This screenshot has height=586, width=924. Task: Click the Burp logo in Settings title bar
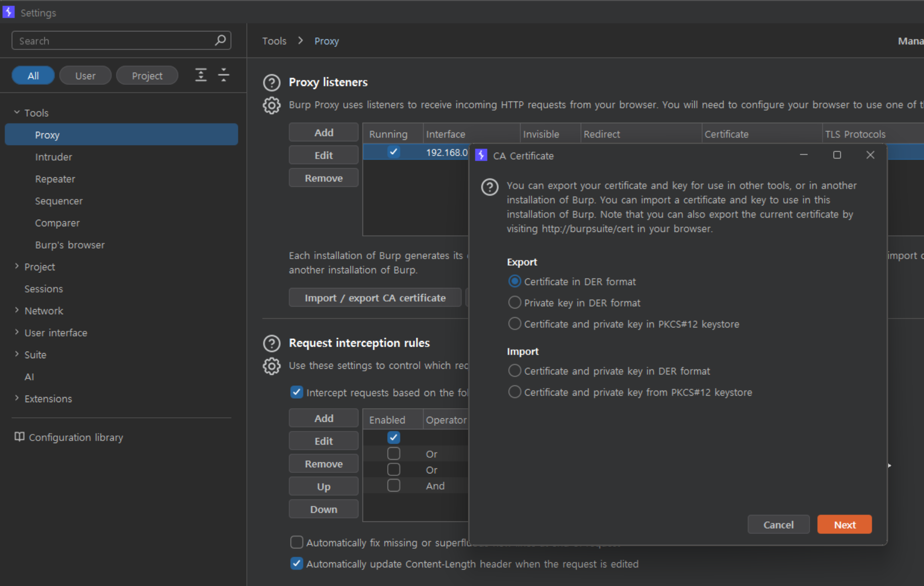point(9,12)
